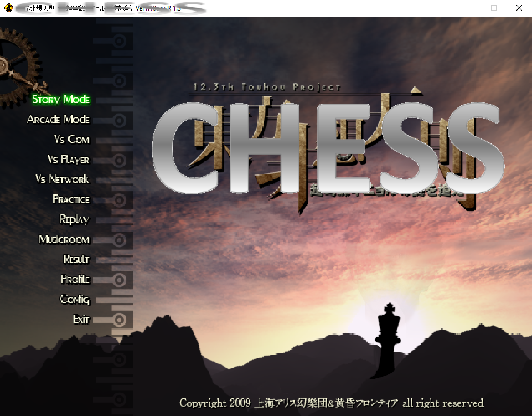Open the Profile entry

(75, 279)
